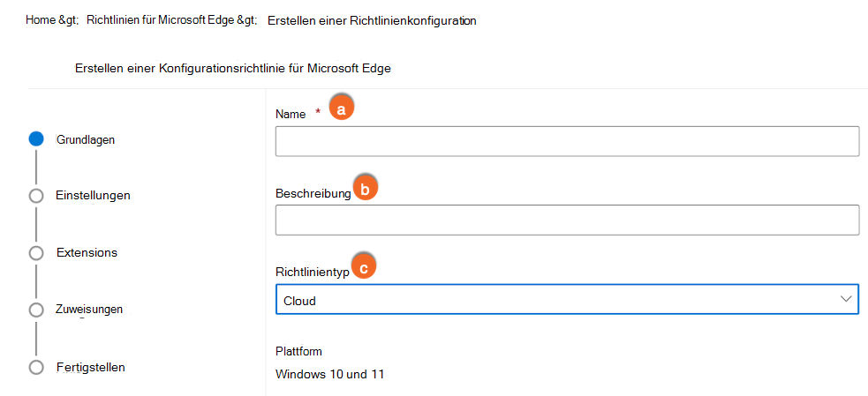
Task: Click the orange 'b' callout marker
Action: coord(366,187)
